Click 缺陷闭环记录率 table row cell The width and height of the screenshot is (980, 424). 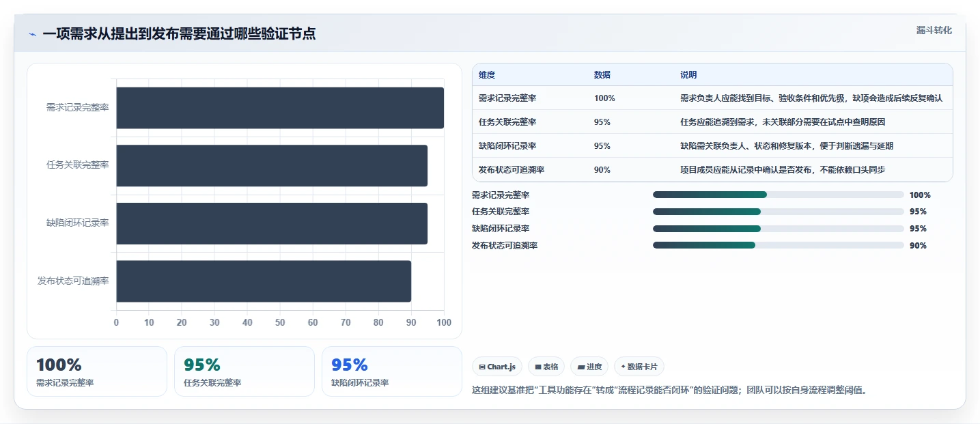pyautogui.click(x=507, y=146)
